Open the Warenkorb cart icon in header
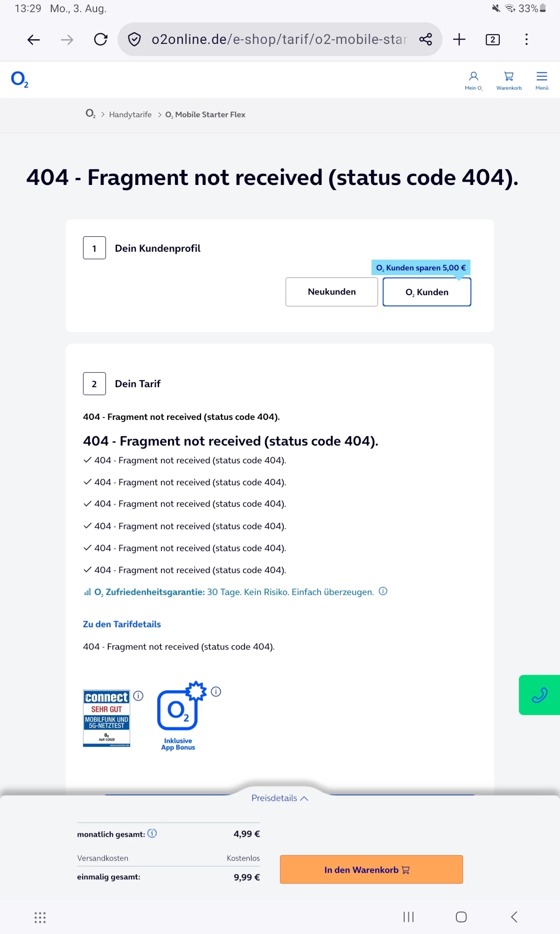This screenshot has height=934, width=560. click(509, 80)
